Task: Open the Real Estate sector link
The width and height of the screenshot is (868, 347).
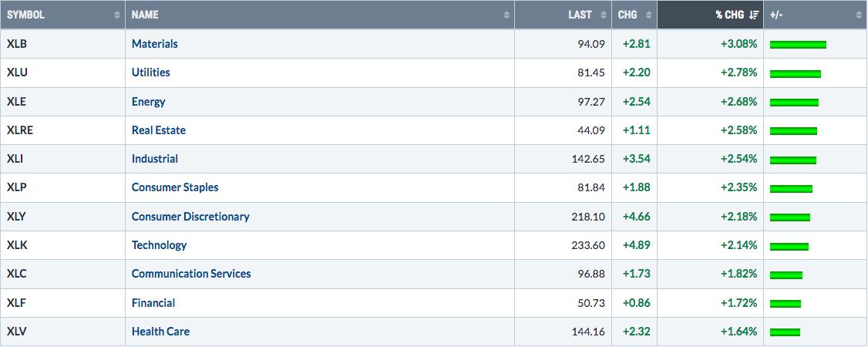Action: 158,130
